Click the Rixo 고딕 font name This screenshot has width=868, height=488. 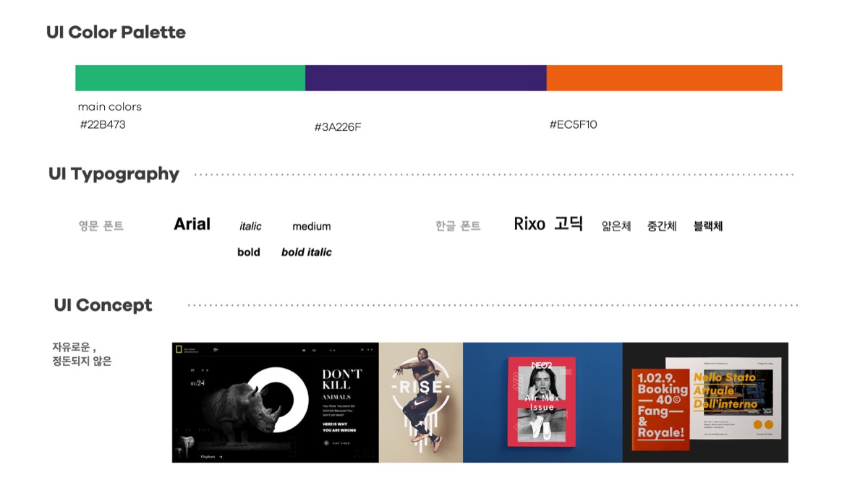pyautogui.click(x=548, y=223)
